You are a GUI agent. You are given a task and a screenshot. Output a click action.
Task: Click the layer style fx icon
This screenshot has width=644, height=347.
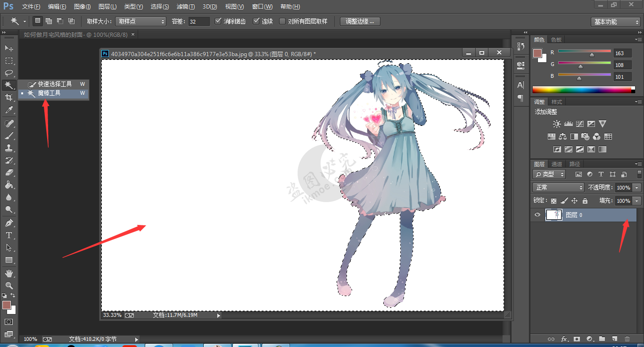[x=564, y=339]
